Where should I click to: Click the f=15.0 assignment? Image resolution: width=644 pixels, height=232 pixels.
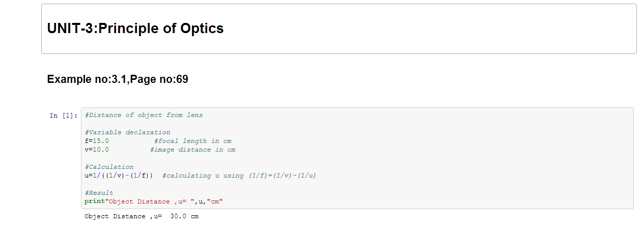97,141
